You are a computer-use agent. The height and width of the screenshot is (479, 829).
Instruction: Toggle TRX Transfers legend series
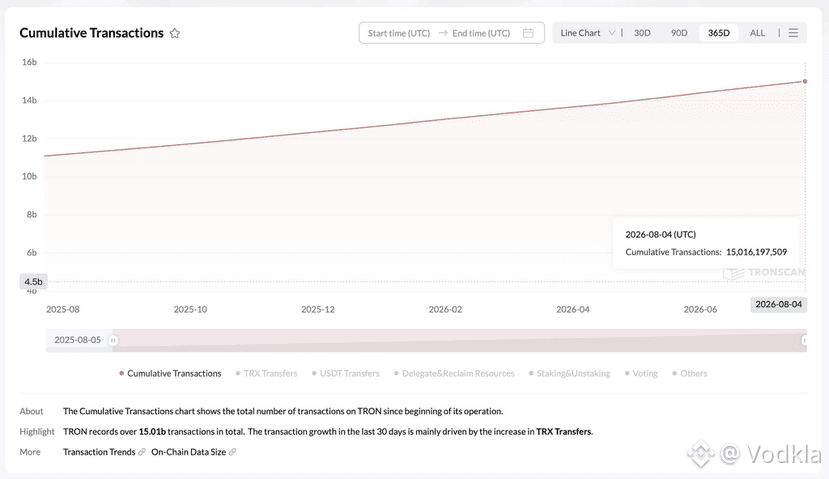266,373
